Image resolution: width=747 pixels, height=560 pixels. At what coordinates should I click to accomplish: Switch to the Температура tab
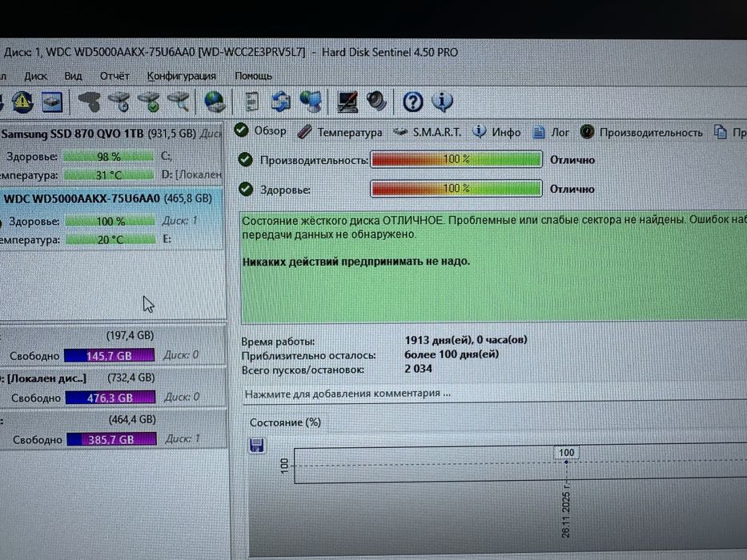pyautogui.click(x=339, y=132)
